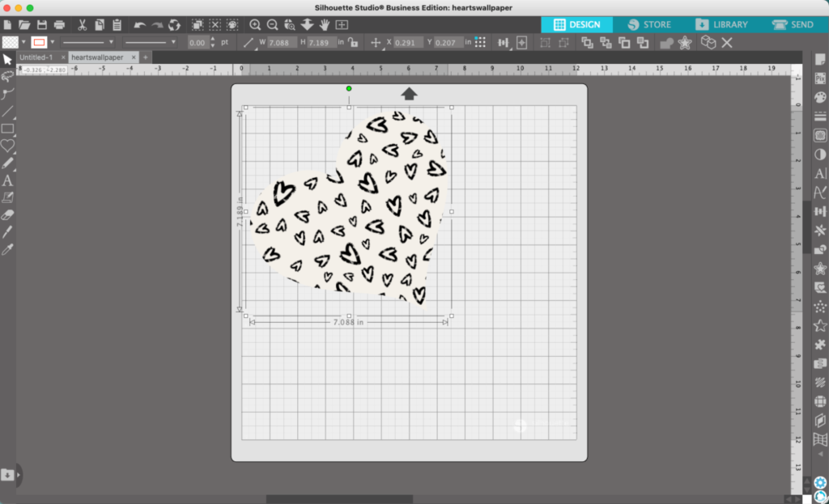This screenshot has width=829, height=504.
Task: Open the Line Style panel
Action: coord(820,116)
